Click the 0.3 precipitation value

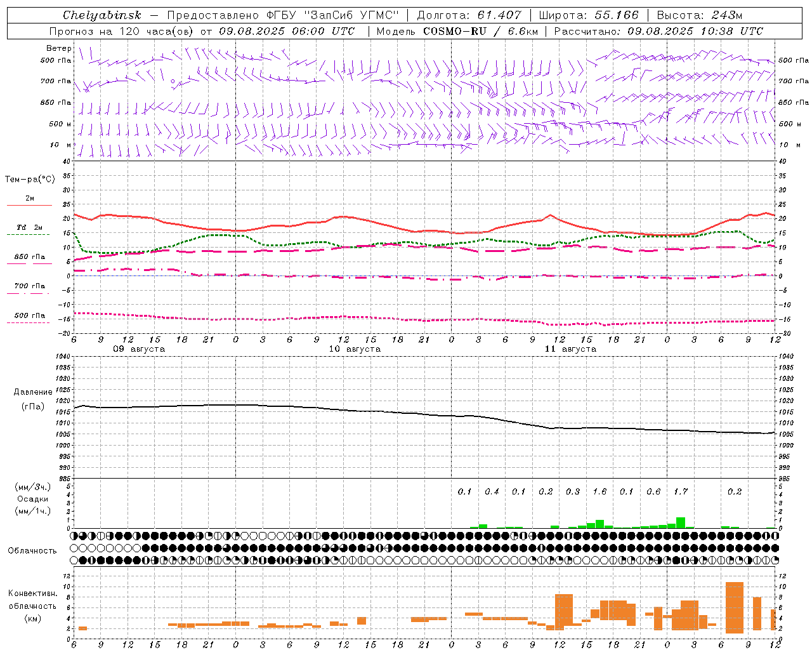[573, 492]
